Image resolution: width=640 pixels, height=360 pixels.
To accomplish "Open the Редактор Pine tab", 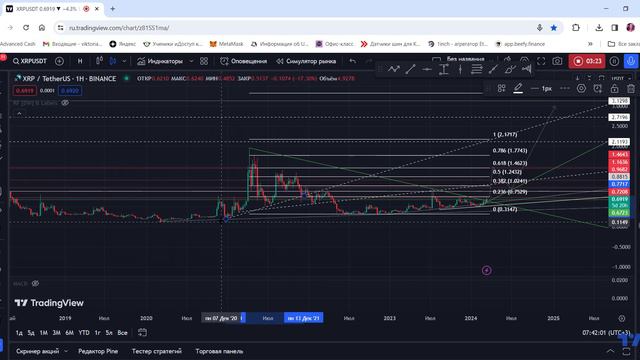I will (98, 351).
